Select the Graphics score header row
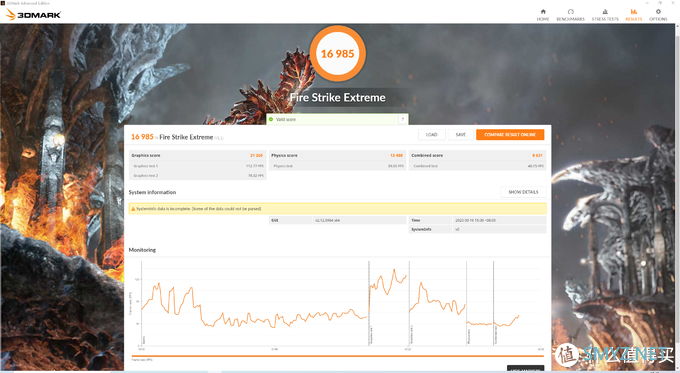 198,155
